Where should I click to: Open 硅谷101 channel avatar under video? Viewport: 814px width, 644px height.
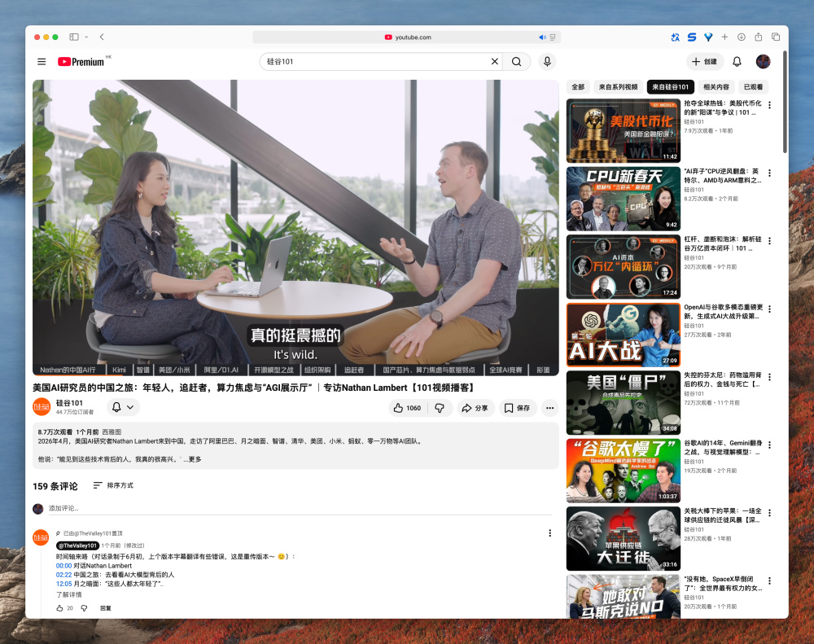pyautogui.click(x=42, y=407)
